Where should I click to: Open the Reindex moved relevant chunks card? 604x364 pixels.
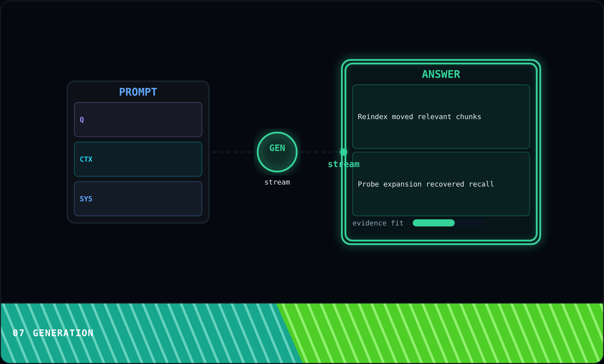tap(441, 116)
